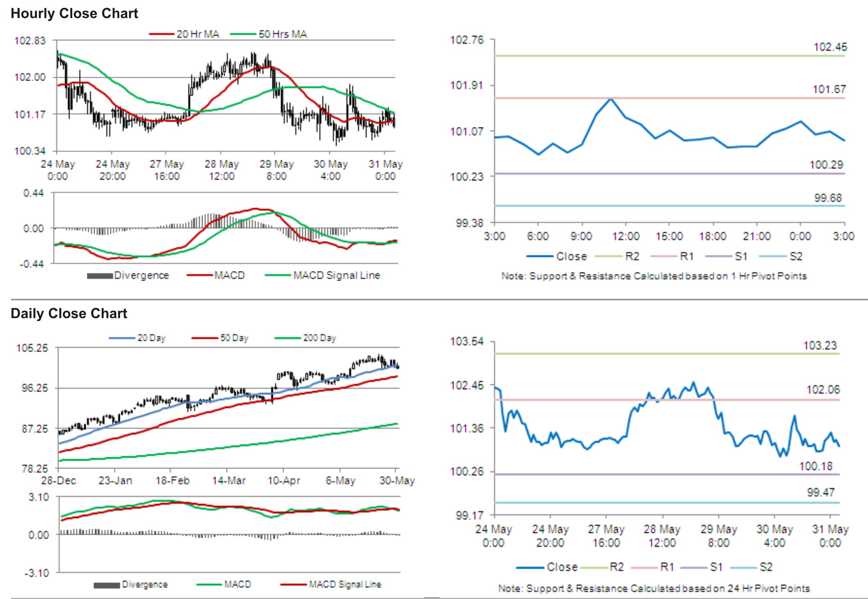Click the 101.17 y-axis label on hourly chart
This screenshot has height=599, width=868.
point(30,114)
